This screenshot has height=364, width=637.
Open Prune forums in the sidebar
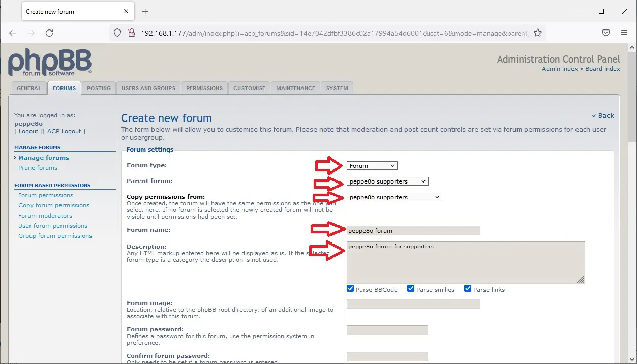pos(38,168)
